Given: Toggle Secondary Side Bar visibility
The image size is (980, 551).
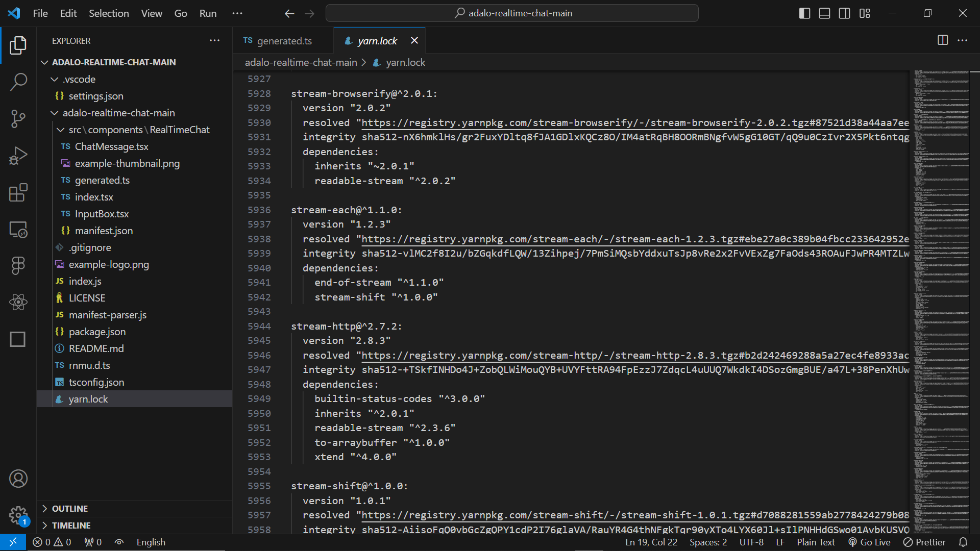Looking at the screenshot, I should pos(844,13).
